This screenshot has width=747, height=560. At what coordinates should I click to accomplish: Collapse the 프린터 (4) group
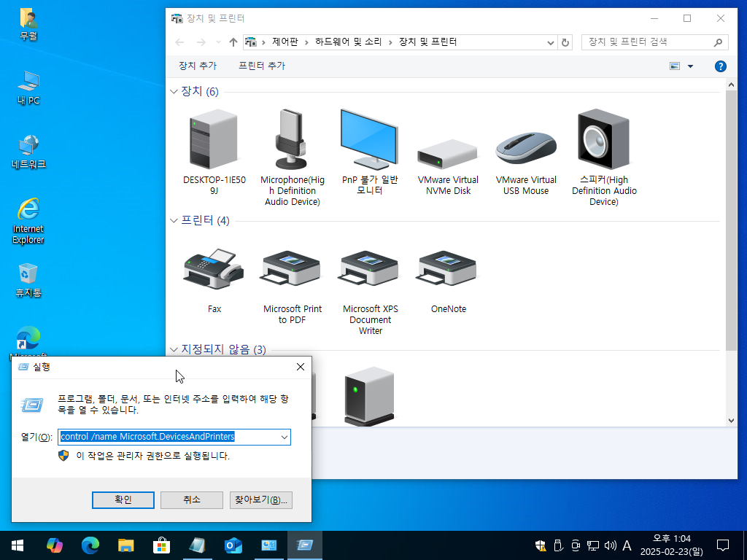tap(174, 220)
